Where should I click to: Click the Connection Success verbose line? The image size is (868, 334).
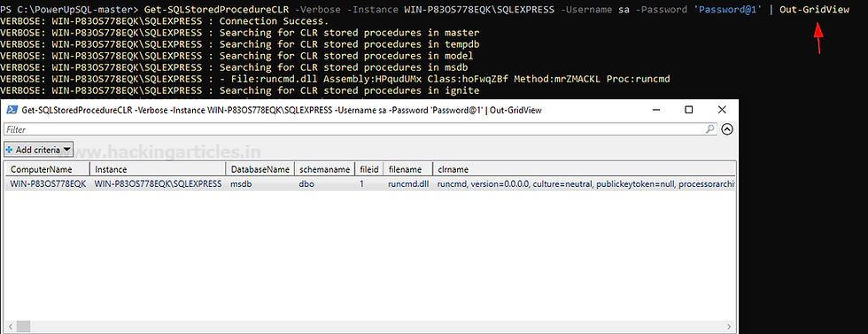[165, 21]
